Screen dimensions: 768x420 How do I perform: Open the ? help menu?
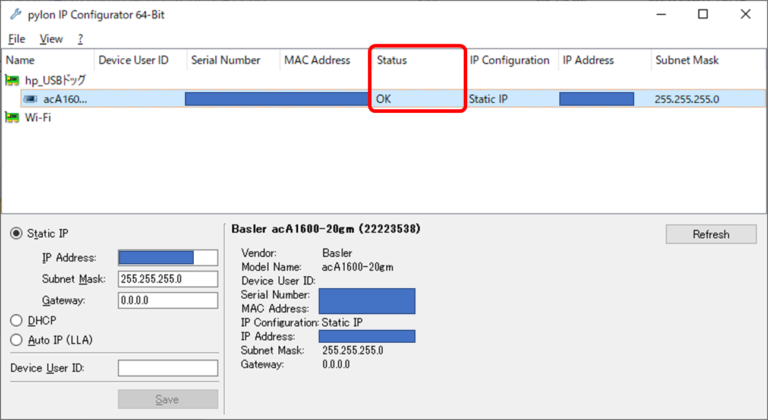80,39
